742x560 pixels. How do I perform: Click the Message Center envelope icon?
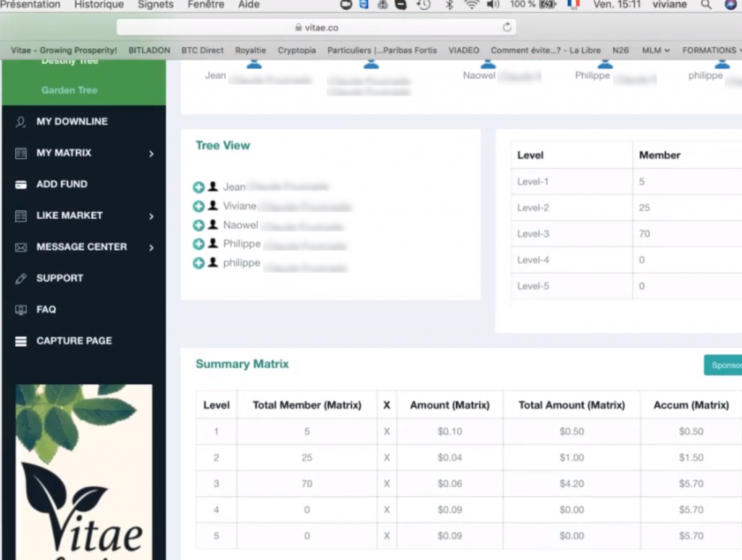tap(21, 247)
